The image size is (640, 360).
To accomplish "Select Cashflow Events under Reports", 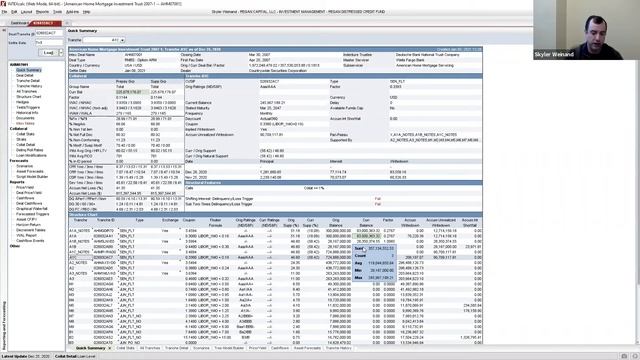I will point(30,240).
